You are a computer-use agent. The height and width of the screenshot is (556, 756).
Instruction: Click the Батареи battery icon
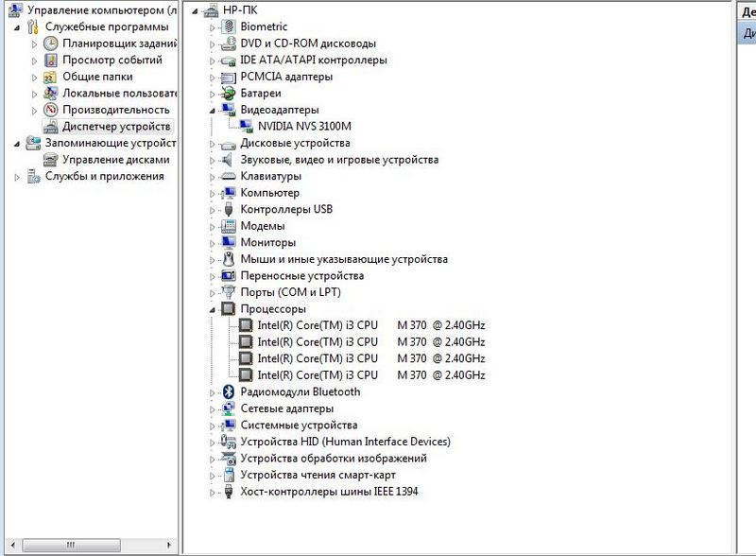tap(228, 94)
